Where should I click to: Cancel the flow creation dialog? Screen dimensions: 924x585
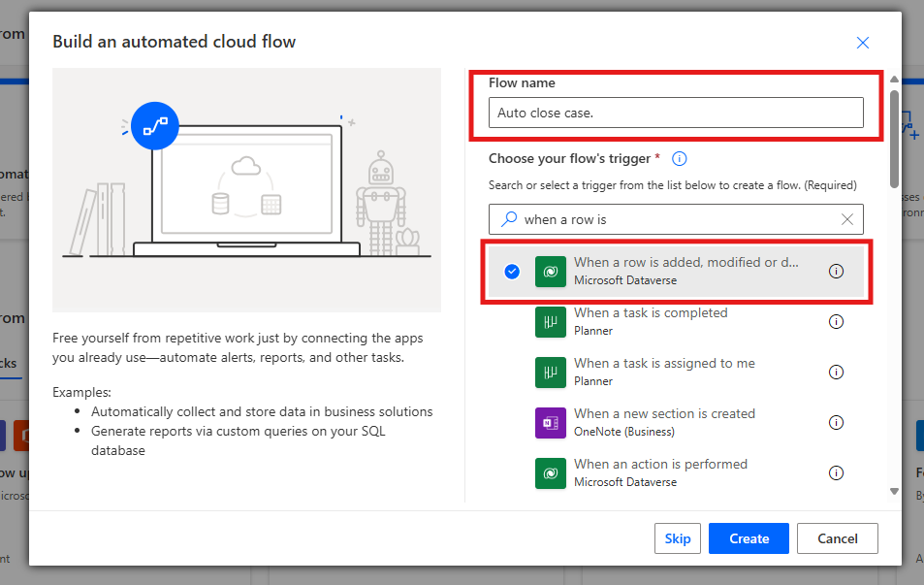tap(837, 538)
